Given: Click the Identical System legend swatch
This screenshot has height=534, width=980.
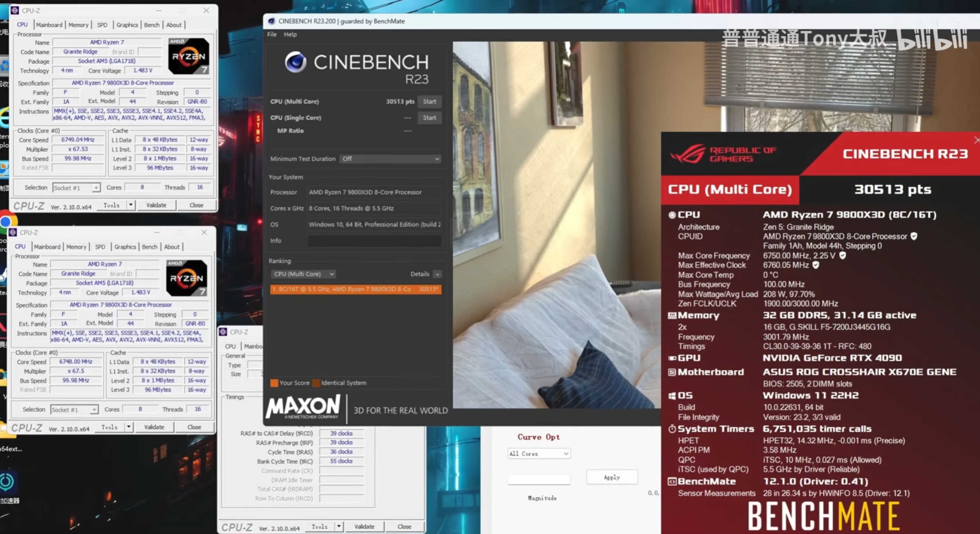Looking at the screenshot, I should click(x=316, y=383).
